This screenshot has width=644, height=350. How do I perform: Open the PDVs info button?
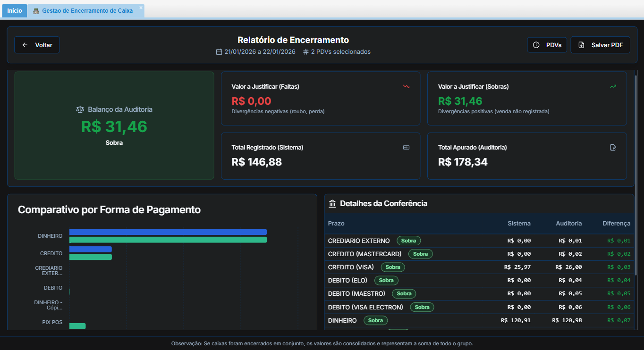pyautogui.click(x=547, y=45)
